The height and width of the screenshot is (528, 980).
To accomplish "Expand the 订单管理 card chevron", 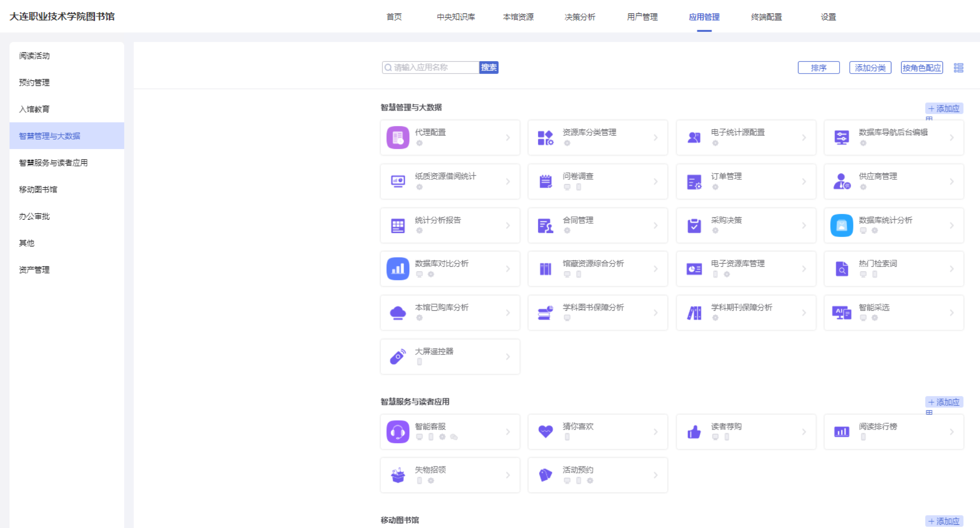I will point(803,182).
